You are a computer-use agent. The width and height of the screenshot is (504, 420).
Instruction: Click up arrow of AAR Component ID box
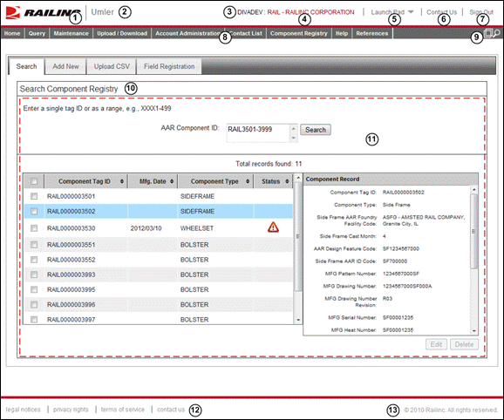(x=293, y=129)
